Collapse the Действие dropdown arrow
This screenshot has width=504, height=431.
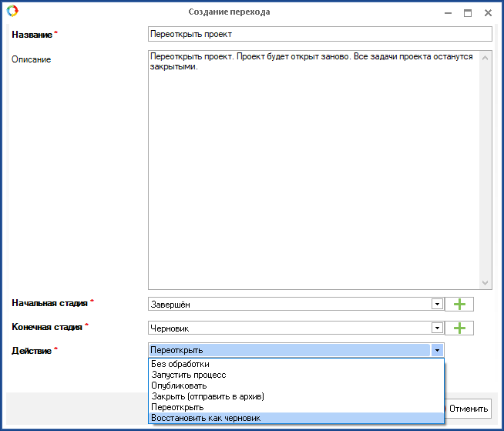tap(437, 351)
